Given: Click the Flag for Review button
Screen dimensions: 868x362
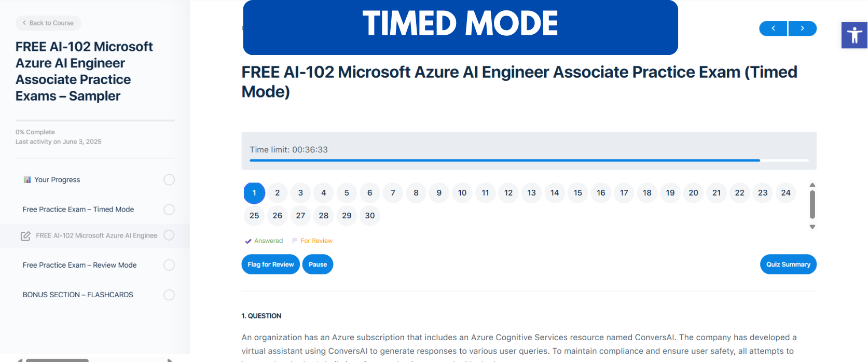Looking at the screenshot, I should pos(270,264).
